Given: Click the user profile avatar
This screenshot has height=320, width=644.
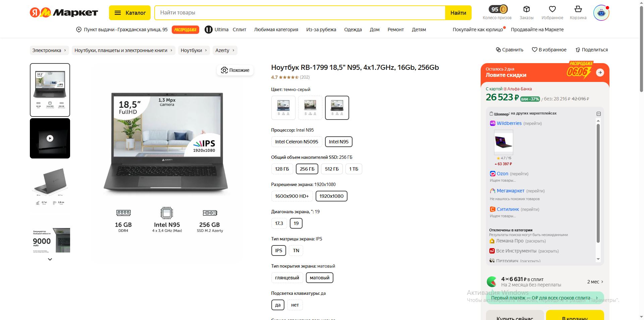Looking at the screenshot, I should click(x=601, y=13).
